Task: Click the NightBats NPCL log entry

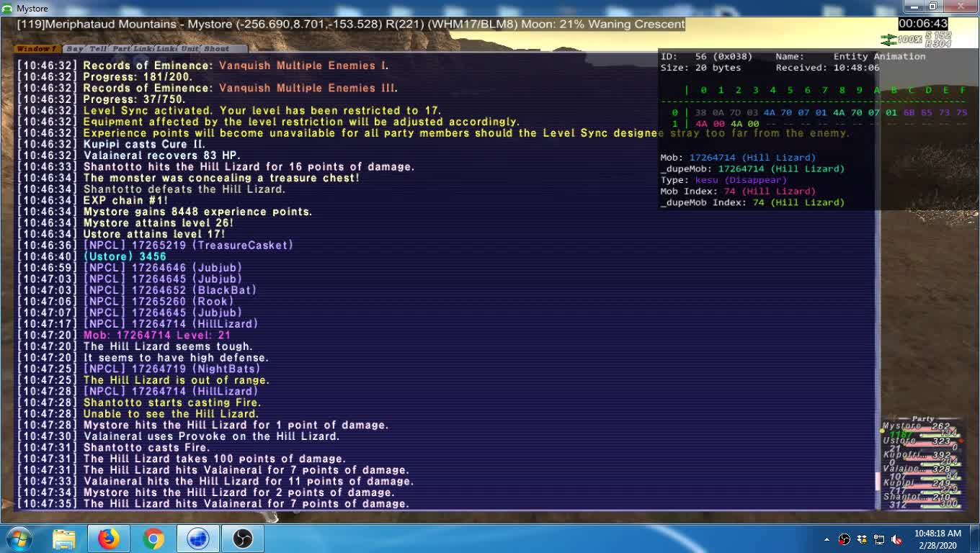Action: click(139, 369)
